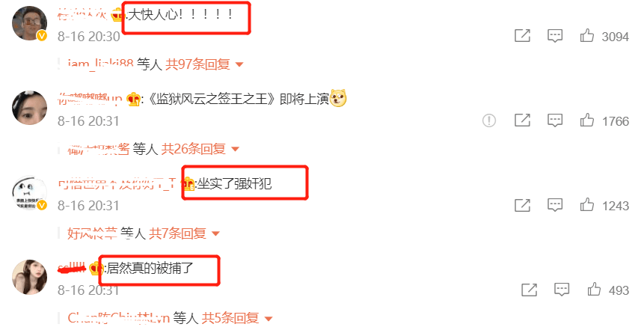Open the username link of 居然真的被捕了 commenter
644x333 pixels.
(73, 269)
